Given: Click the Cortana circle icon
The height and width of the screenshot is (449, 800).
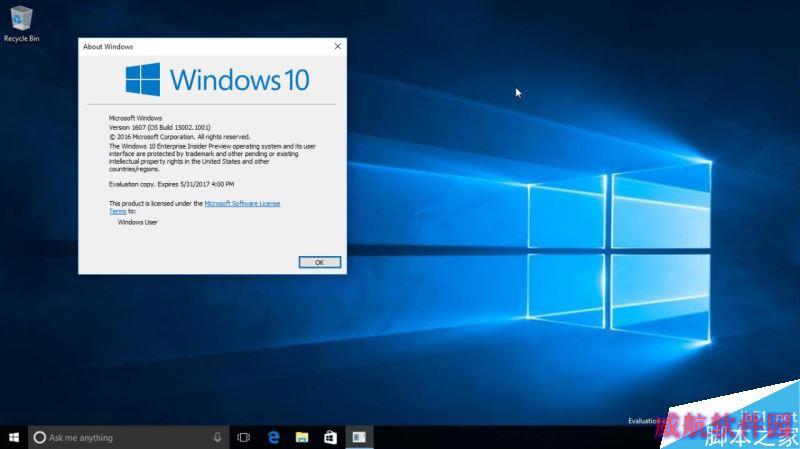Looking at the screenshot, I should tap(39, 437).
